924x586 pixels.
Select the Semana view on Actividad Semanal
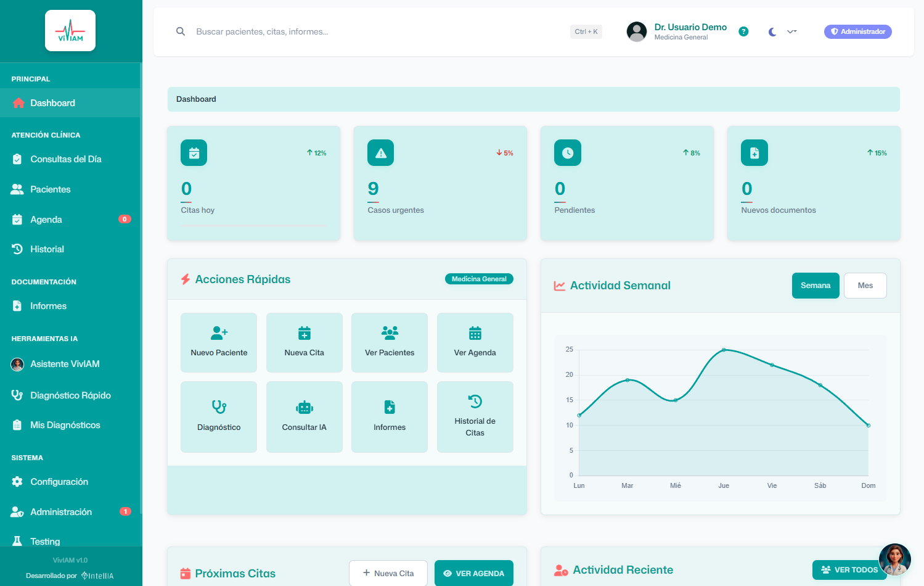click(815, 285)
